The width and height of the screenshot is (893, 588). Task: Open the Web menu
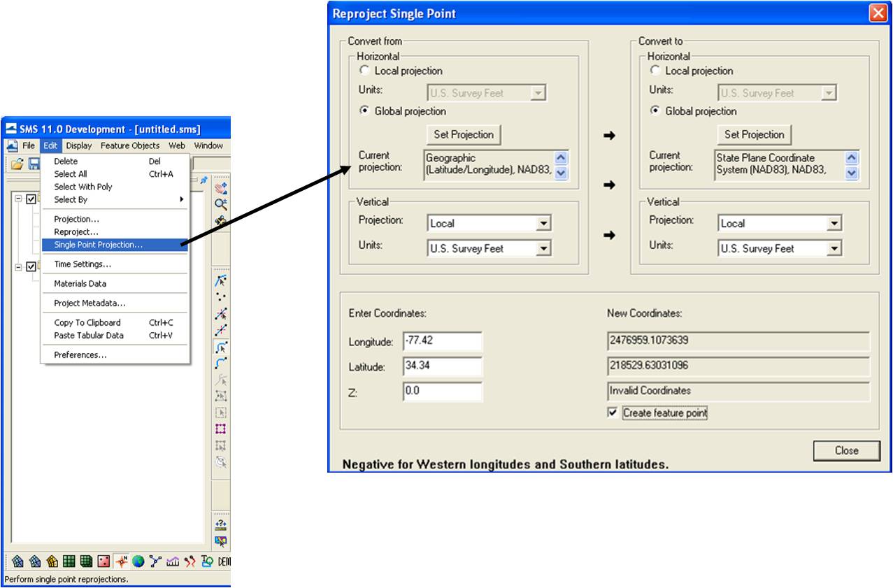click(177, 145)
